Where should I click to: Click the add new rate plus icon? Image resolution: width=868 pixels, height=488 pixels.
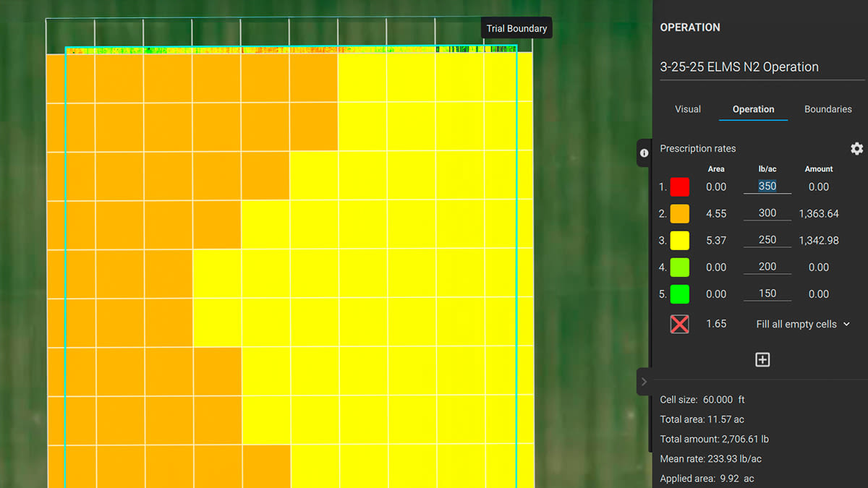762,359
